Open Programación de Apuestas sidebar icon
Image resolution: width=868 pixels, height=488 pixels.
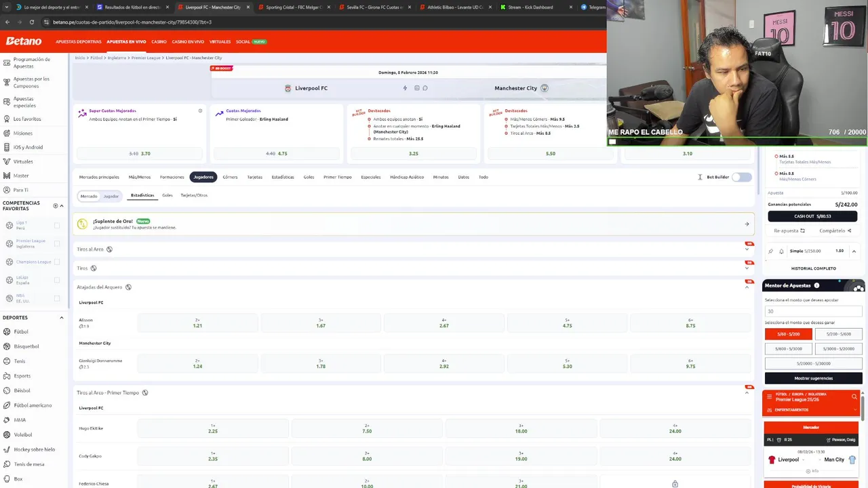click(6, 62)
